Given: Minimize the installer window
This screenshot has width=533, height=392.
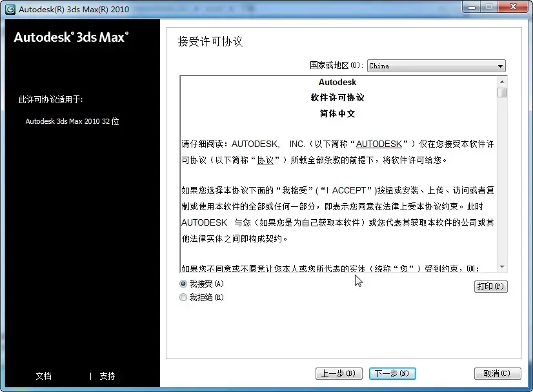Looking at the screenshot, I should [x=472, y=7].
